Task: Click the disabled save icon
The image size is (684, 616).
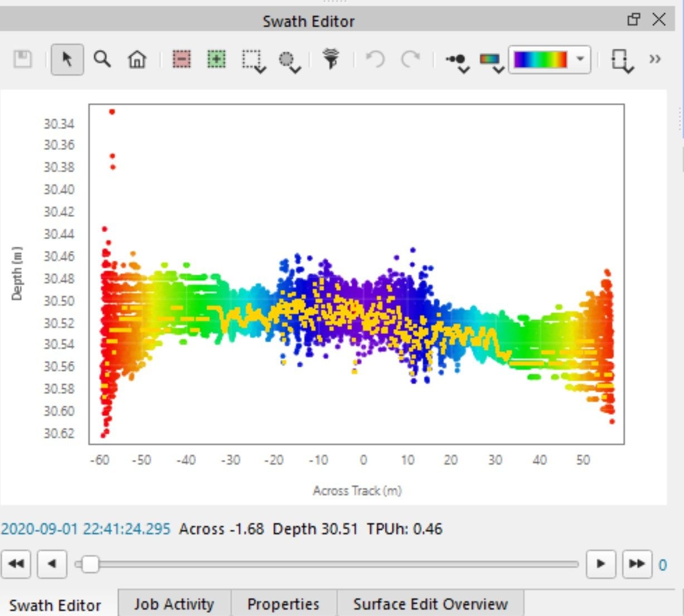Action: [x=22, y=59]
